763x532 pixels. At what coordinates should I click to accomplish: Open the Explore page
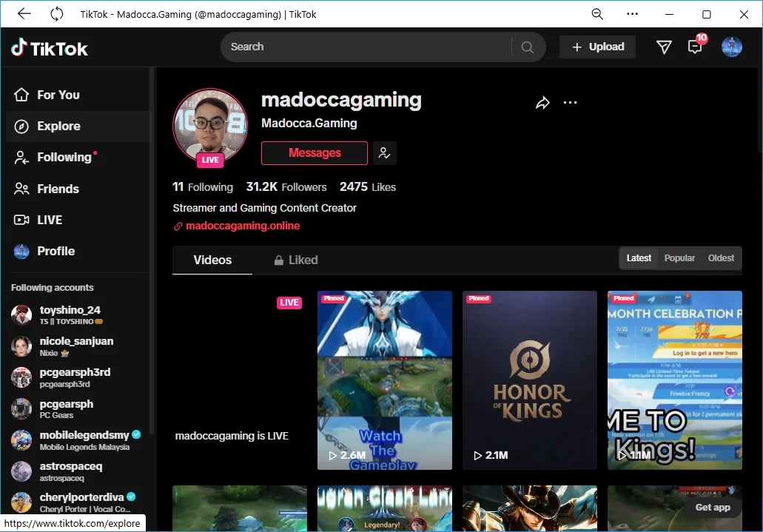point(78,126)
